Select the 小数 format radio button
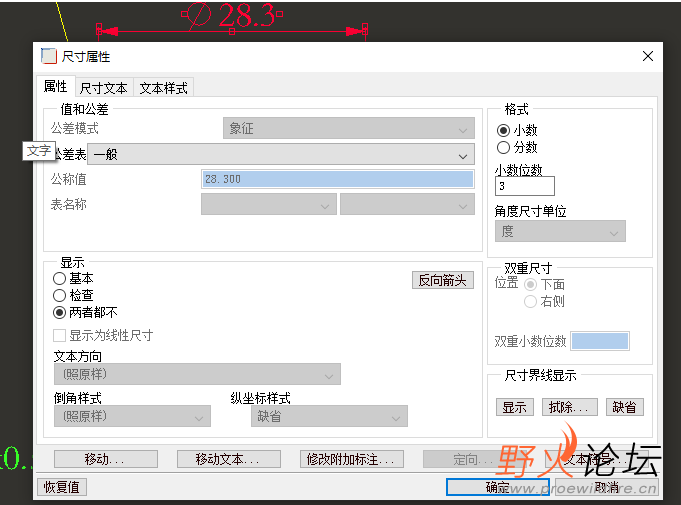Image resolution: width=681 pixels, height=505 pixels. coord(503,130)
